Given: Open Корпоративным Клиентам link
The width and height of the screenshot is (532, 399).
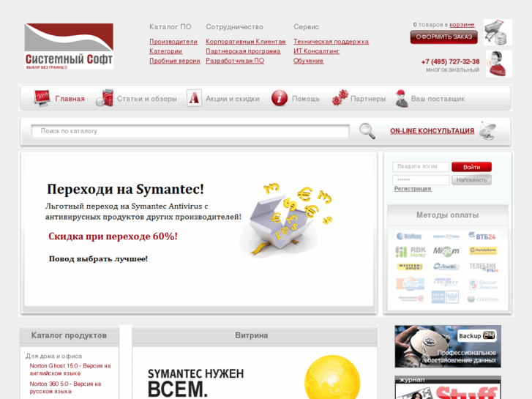Looking at the screenshot, I should click(246, 42).
